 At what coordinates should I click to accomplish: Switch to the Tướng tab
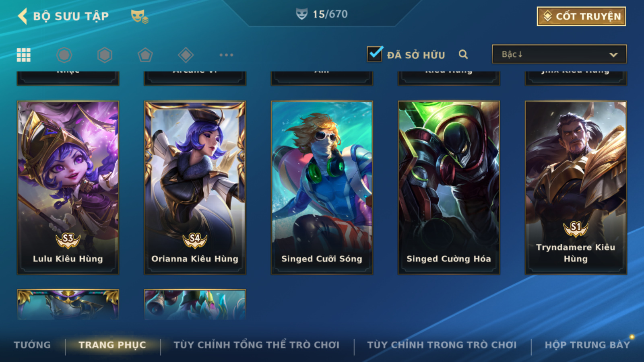(x=32, y=345)
